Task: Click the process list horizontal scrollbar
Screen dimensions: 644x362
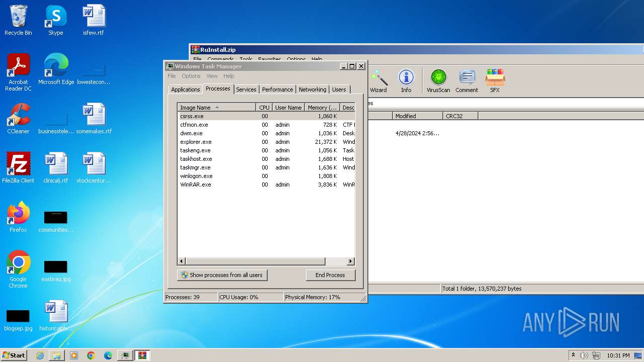Action: coord(256,261)
